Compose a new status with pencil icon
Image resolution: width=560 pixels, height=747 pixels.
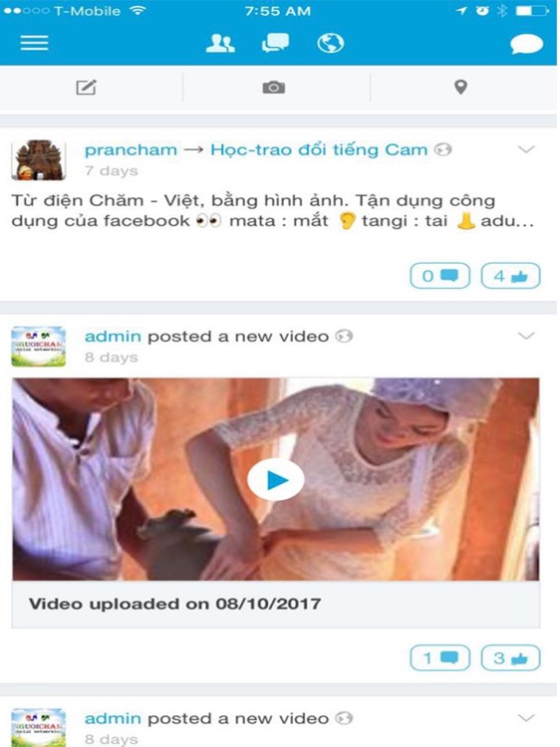tap(87, 88)
